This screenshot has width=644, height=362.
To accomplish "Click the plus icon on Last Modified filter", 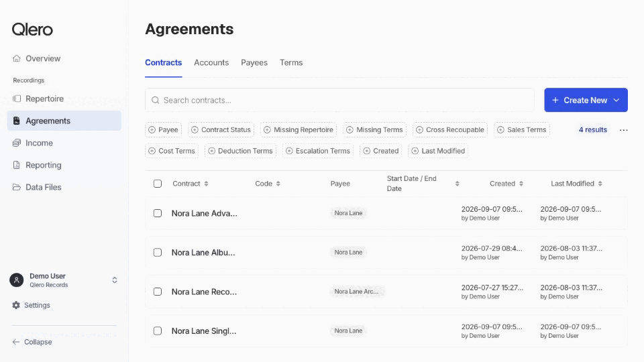I will (415, 151).
